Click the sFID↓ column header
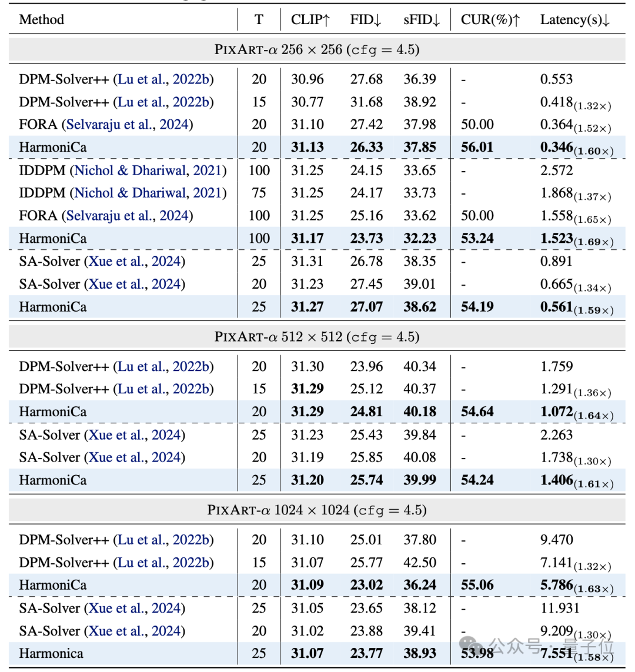This screenshot has height=672, width=635. pos(421,19)
